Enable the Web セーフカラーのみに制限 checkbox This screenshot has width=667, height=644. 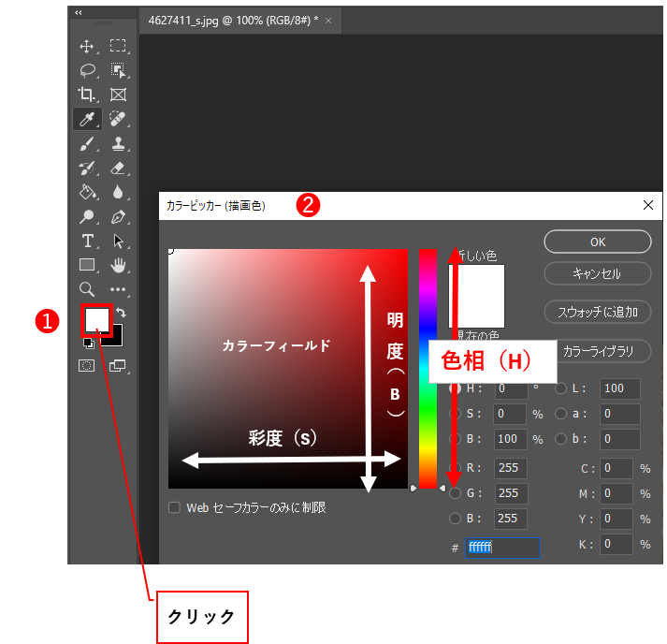click(174, 507)
